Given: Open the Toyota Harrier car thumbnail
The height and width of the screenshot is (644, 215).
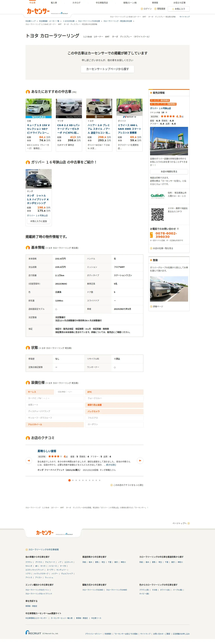Looking at the screenshot, I should click(x=99, y=108).
